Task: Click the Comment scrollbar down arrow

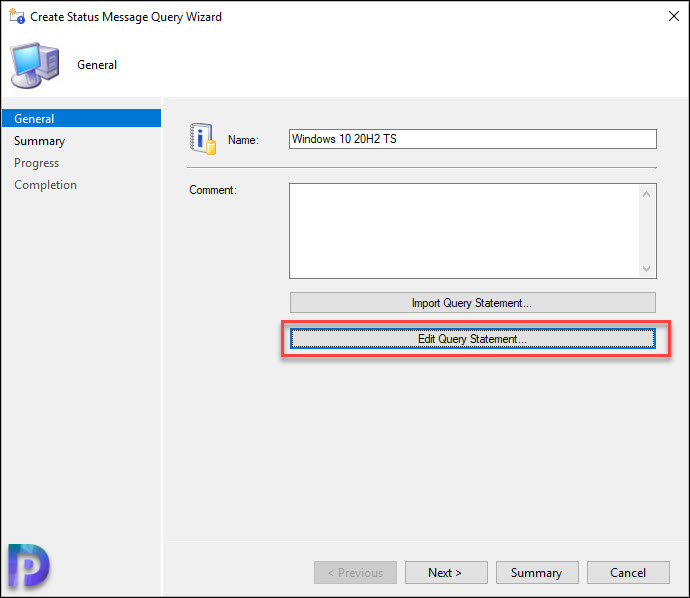Action: pyautogui.click(x=646, y=268)
